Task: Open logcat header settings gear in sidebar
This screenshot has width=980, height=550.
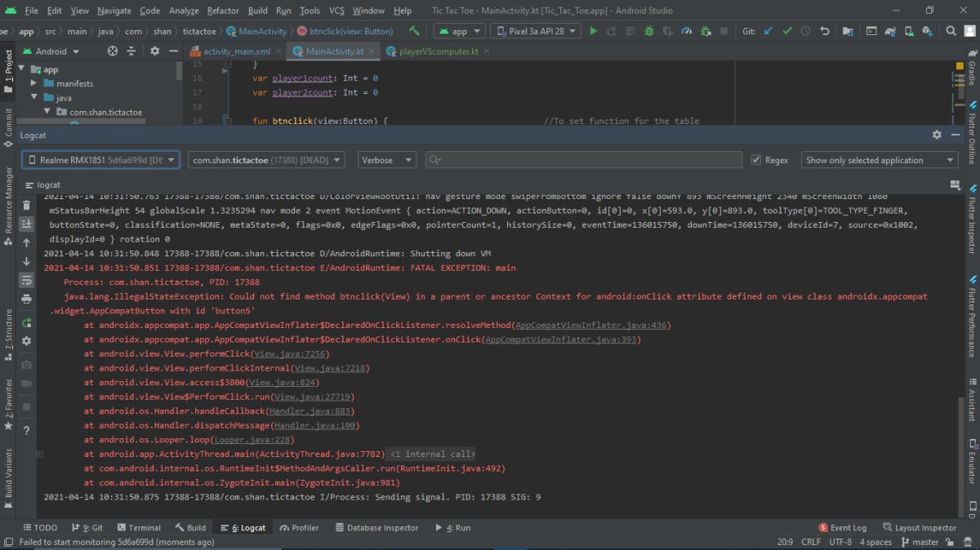Action: 26,341
